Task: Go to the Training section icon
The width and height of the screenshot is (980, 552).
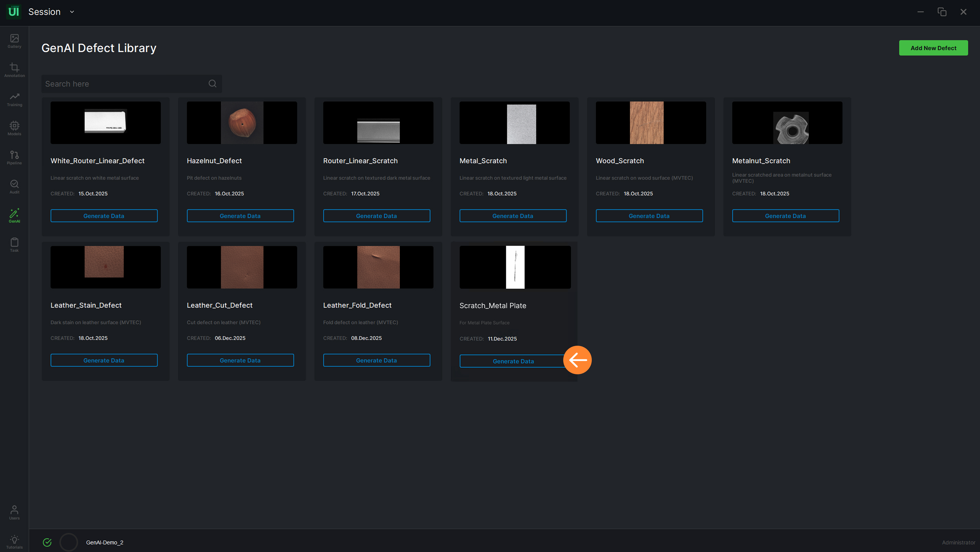Action: (x=15, y=99)
